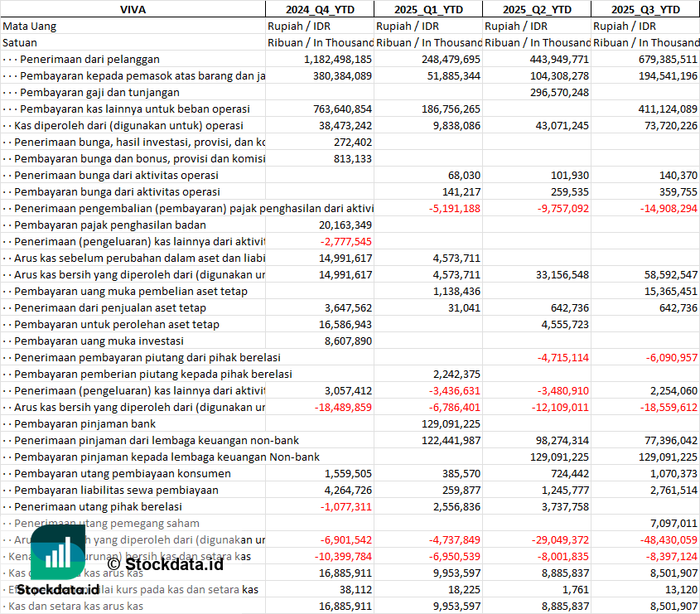Click the value 15,365,451
The width and height of the screenshot is (700, 614).
(670, 291)
